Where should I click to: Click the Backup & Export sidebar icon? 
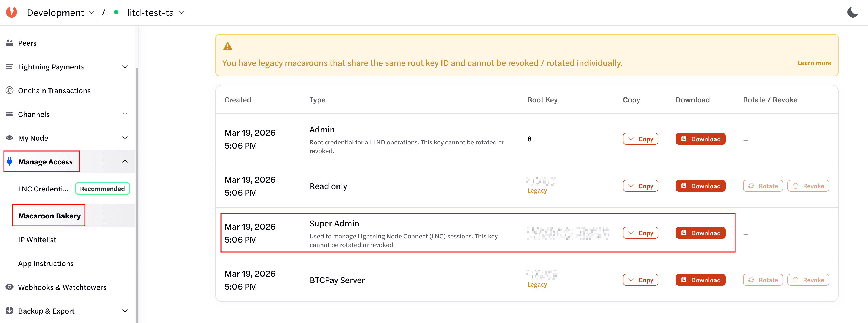(9, 311)
